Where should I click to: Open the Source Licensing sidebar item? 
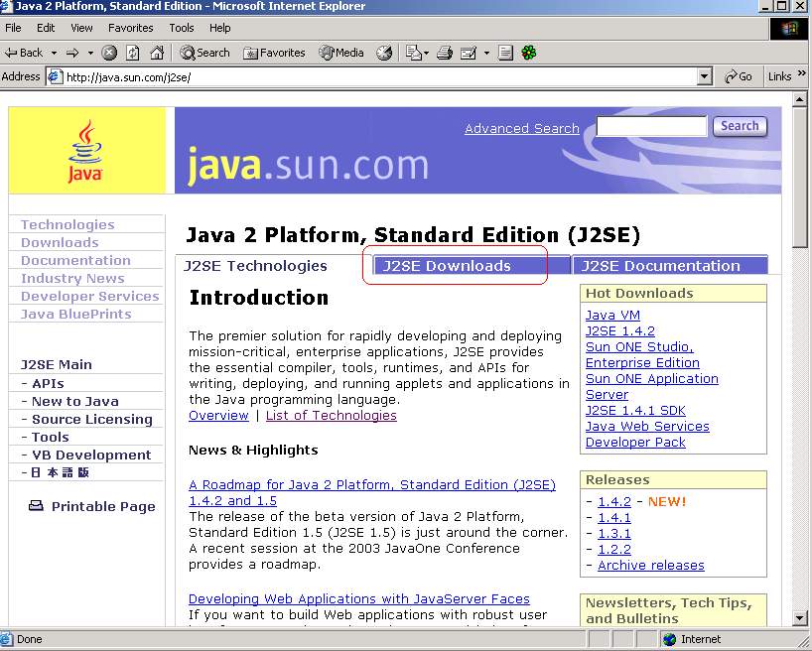tap(92, 419)
